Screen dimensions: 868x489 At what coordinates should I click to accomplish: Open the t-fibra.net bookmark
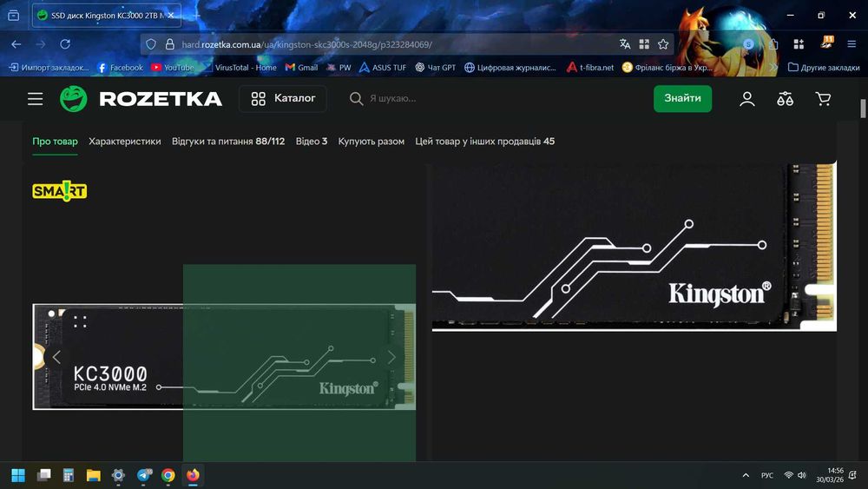pyautogui.click(x=590, y=68)
